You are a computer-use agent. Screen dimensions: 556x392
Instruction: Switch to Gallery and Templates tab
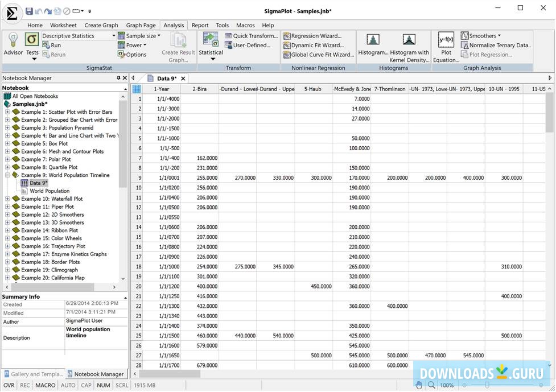tap(34, 374)
